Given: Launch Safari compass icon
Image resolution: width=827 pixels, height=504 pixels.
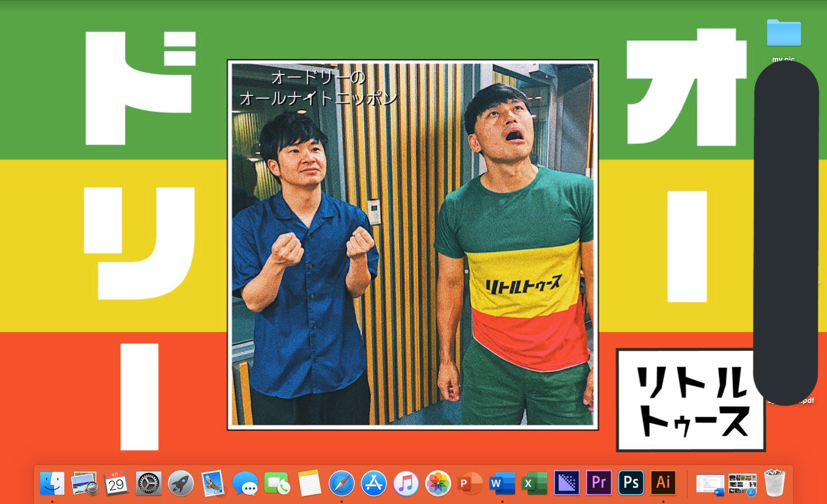Looking at the screenshot, I should tap(342, 483).
